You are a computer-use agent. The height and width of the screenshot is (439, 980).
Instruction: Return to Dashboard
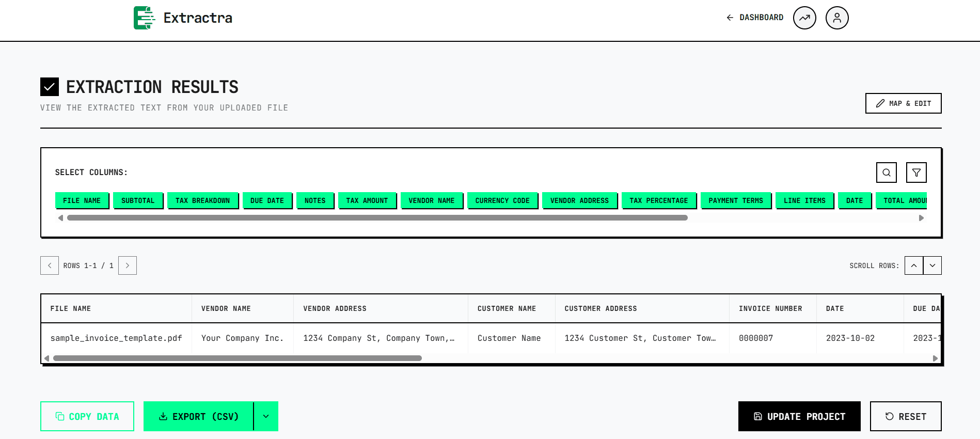point(755,18)
